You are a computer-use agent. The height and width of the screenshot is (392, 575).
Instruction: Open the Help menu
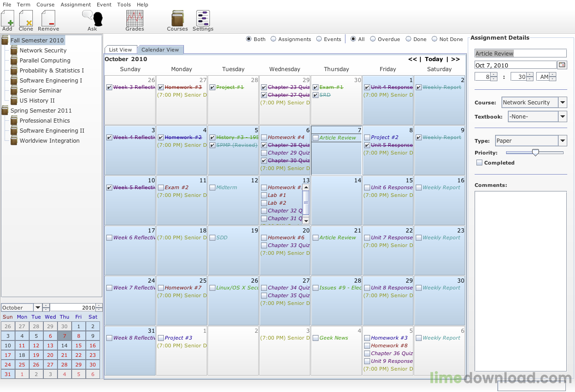point(142,5)
